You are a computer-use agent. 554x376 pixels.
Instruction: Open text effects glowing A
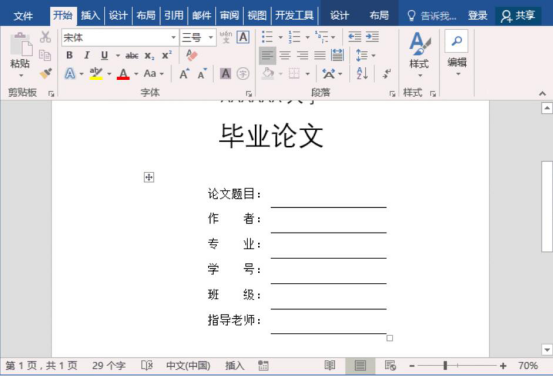point(70,74)
